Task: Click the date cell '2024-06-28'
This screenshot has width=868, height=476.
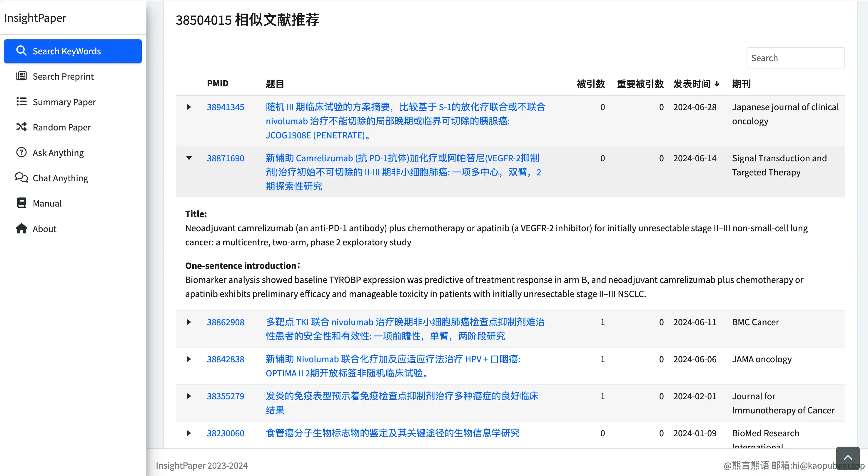Action: pos(695,107)
